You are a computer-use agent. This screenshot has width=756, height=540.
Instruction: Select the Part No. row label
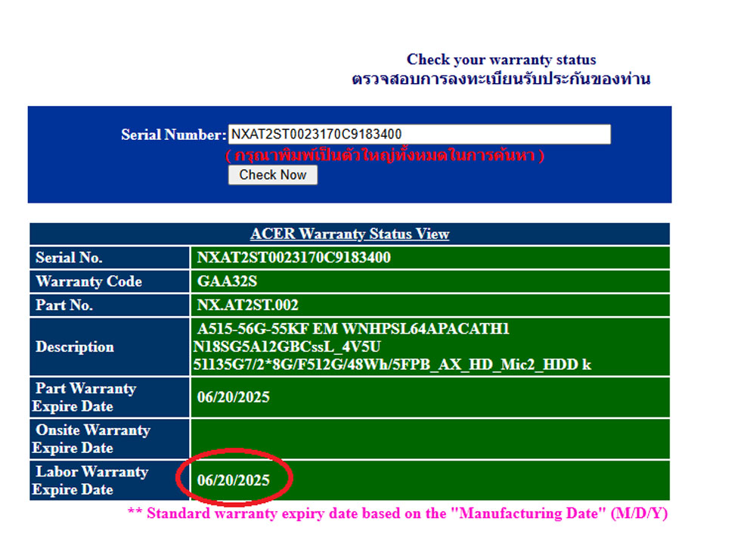pos(64,306)
